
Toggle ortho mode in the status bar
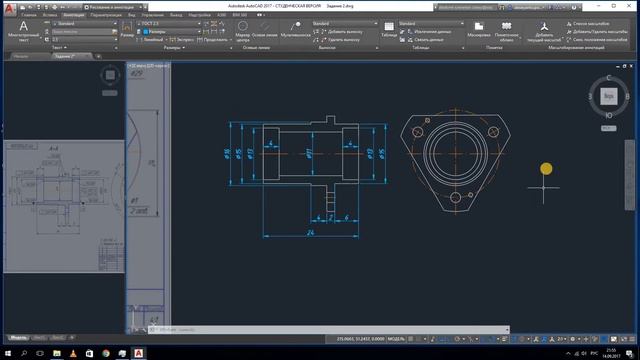pyautogui.click(x=444, y=339)
